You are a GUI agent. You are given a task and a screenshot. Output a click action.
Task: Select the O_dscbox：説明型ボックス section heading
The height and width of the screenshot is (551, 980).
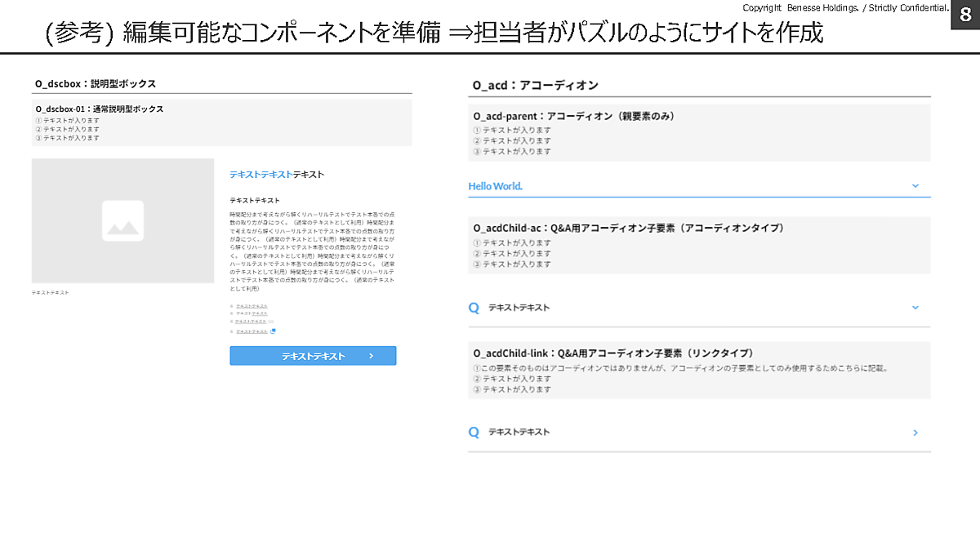(x=96, y=83)
